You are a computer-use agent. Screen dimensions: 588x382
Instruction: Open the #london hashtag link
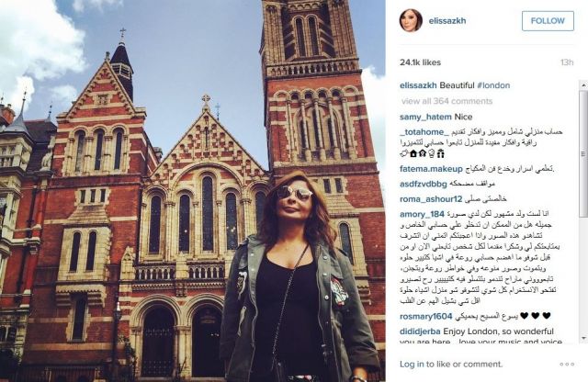pos(493,85)
